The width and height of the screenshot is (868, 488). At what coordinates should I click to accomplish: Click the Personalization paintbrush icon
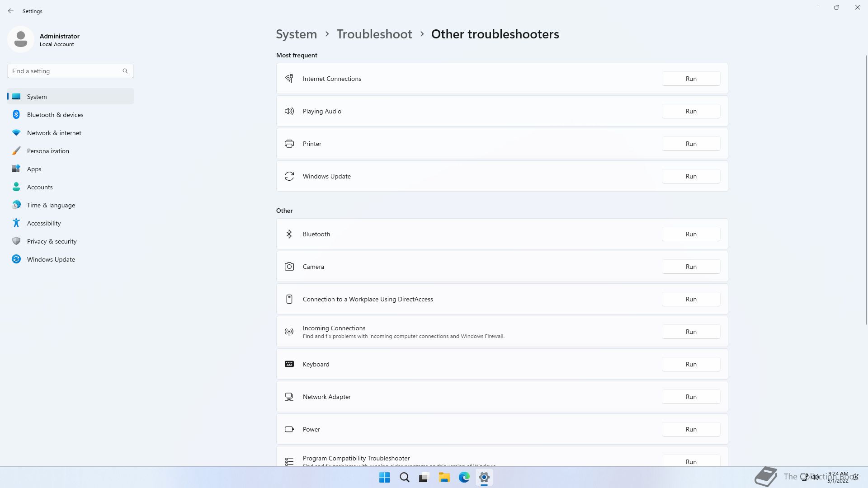click(x=16, y=151)
